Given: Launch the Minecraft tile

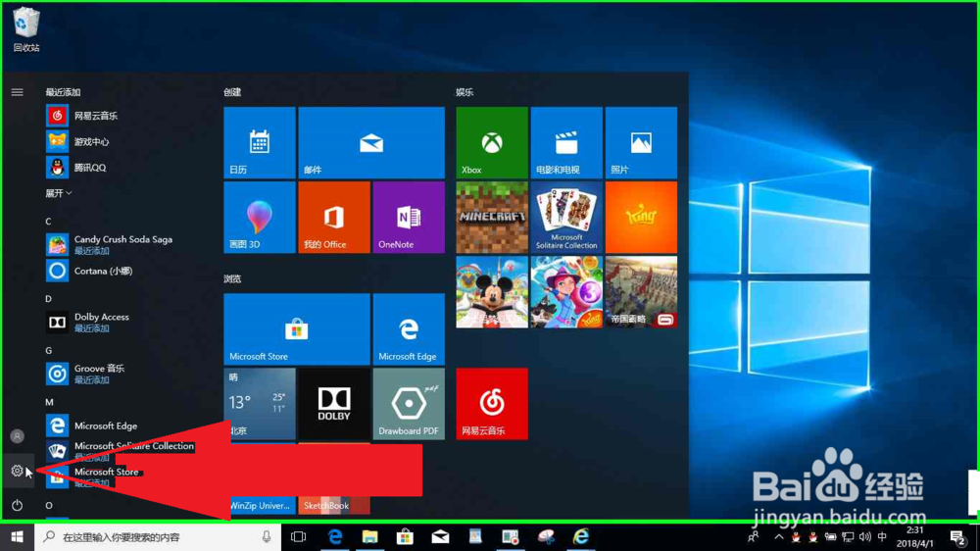Looking at the screenshot, I should tap(492, 218).
